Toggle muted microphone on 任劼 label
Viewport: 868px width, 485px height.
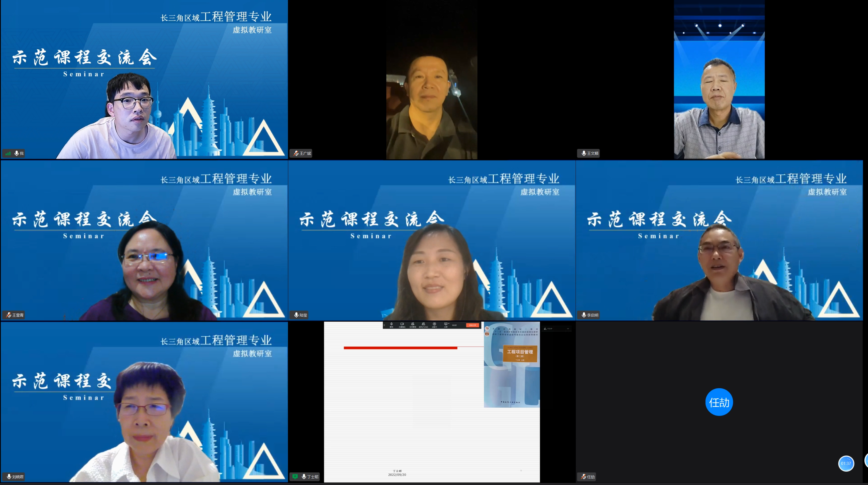point(584,476)
